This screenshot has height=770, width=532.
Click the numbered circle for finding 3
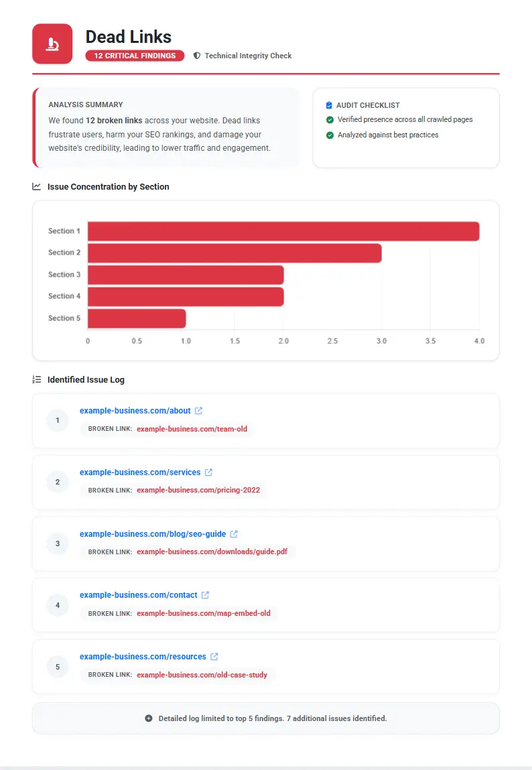[57, 543]
